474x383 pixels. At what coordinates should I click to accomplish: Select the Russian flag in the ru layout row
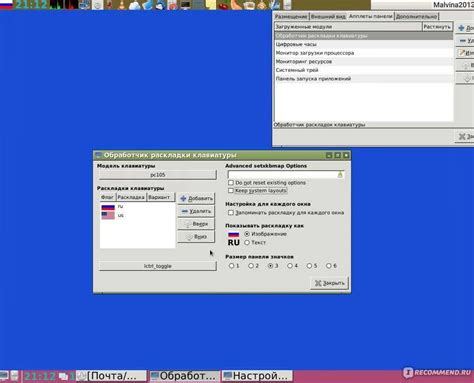click(108, 207)
